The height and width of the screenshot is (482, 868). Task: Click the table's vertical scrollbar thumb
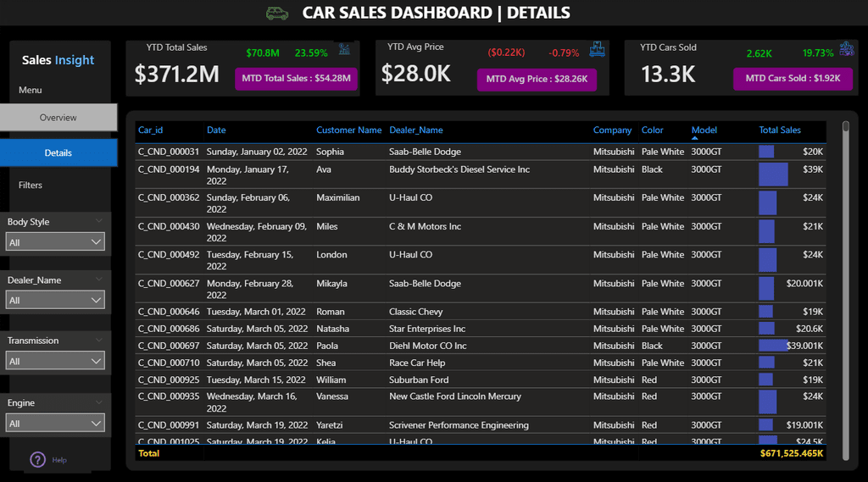point(844,128)
